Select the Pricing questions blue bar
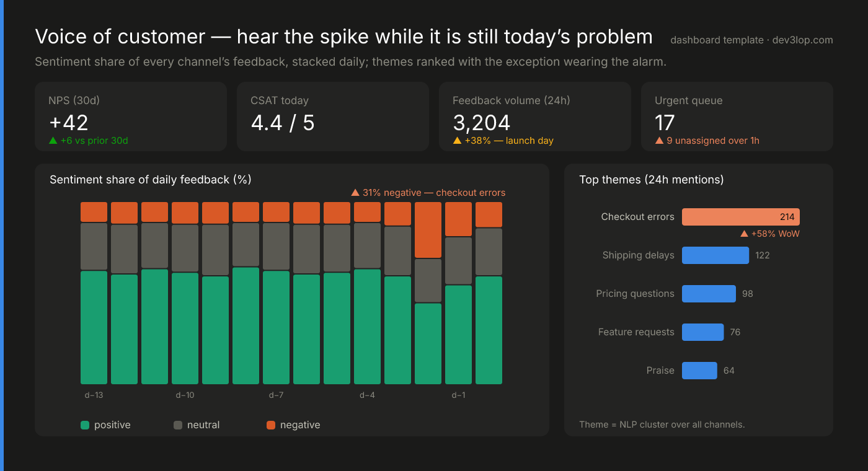 709,294
